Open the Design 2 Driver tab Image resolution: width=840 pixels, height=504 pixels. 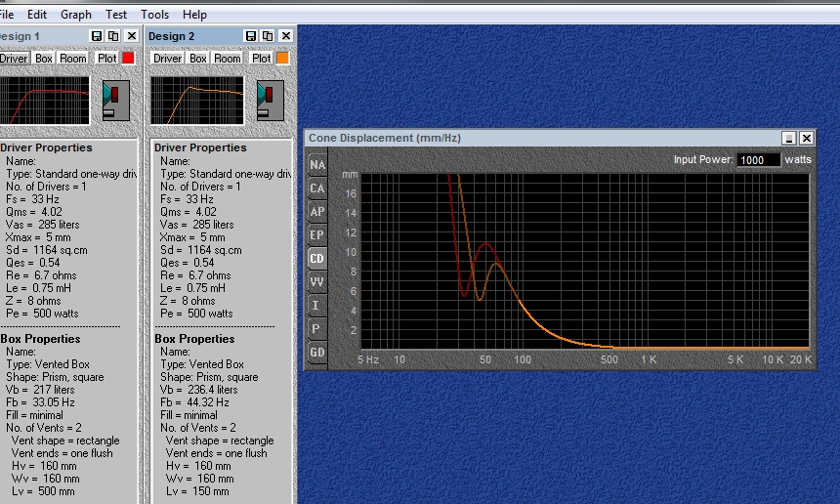[168, 58]
